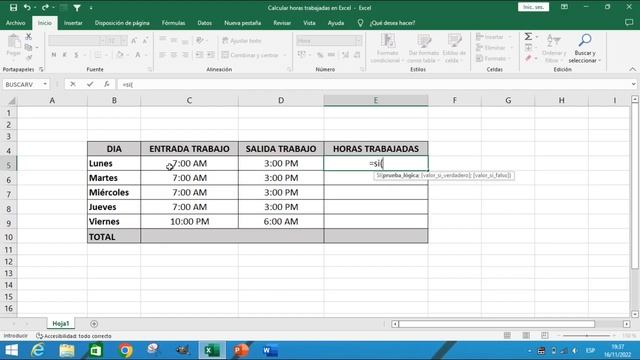640x360 pixels.
Task: Toggle italic with the K button
Action: pos(64,55)
